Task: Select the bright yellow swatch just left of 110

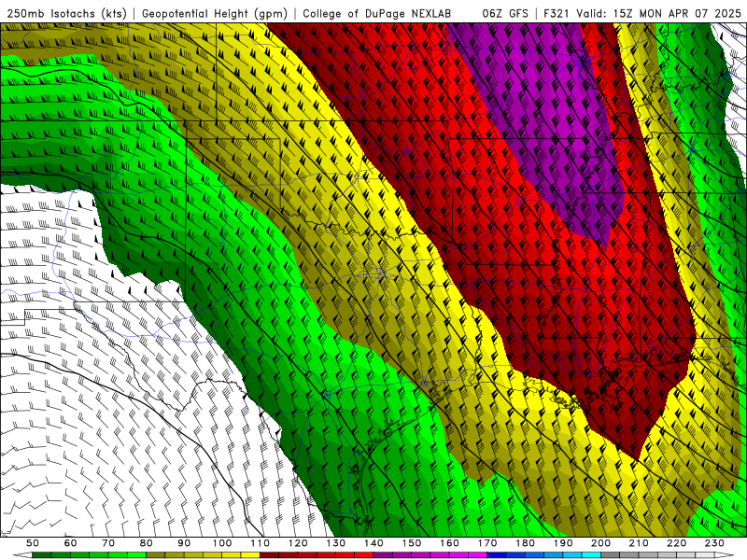Action: click(x=250, y=555)
